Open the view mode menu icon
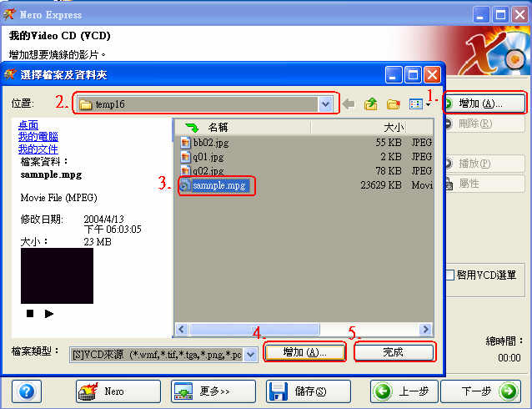This screenshot has width=532, height=409. (419, 104)
